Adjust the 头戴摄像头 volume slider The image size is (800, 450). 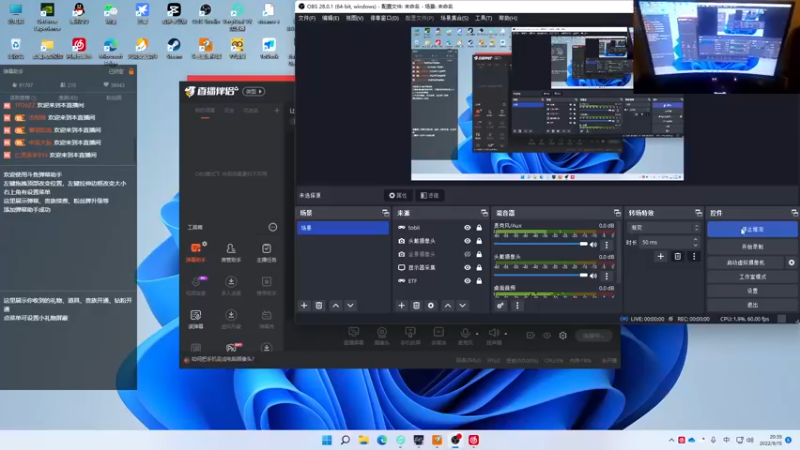(x=541, y=276)
